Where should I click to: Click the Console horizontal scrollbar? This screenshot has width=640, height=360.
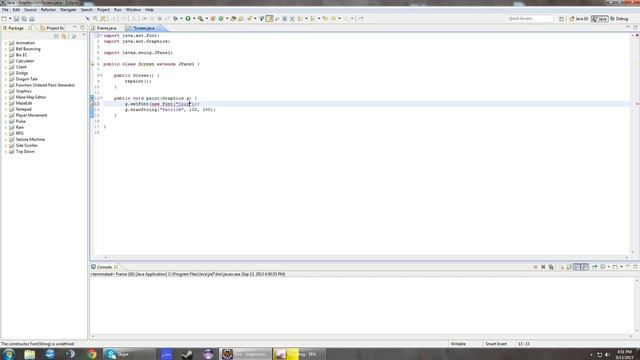361,337
